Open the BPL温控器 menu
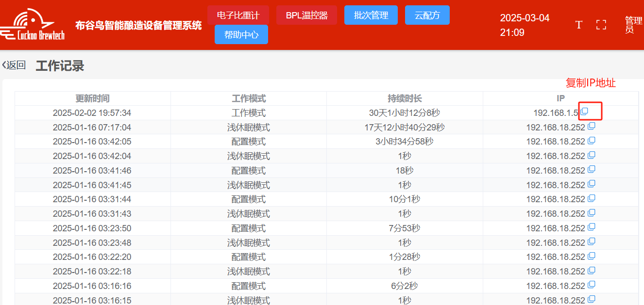Viewport: 644px width, 305px height. (306, 15)
